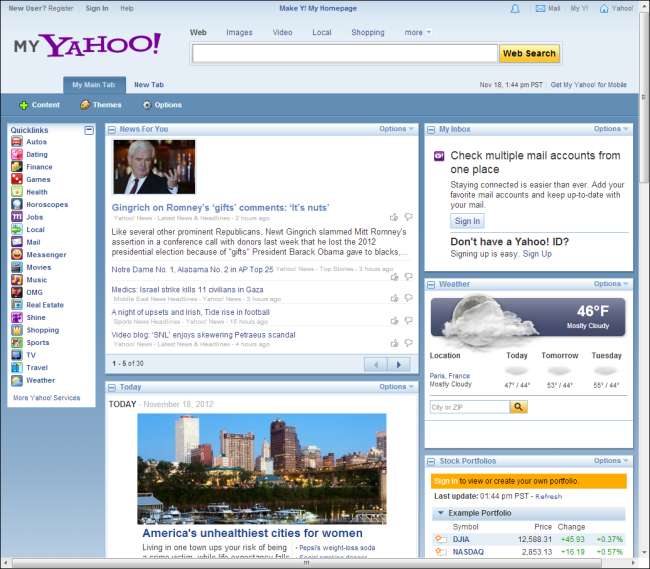
Task: Switch to My Main Tab
Action: tap(94, 85)
